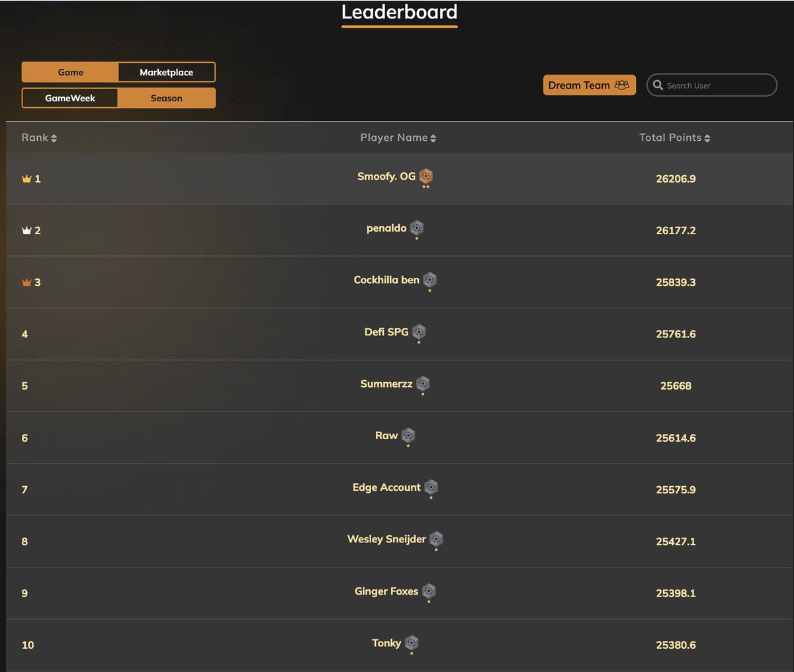Open penaldo player profile
Screen dimensions: 794x672
[x=386, y=228]
